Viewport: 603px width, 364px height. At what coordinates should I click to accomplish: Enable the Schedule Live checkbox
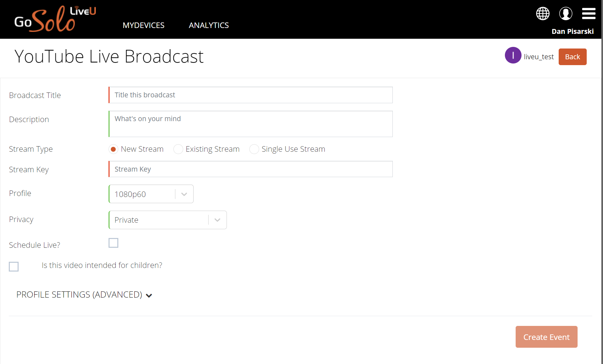click(113, 243)
